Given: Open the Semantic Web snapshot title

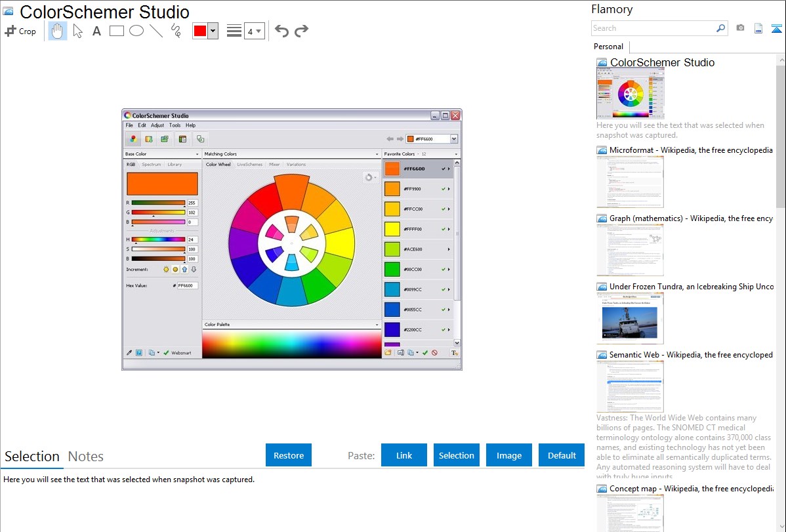Looking at the screenshot, I should click(x=692, y=355).
